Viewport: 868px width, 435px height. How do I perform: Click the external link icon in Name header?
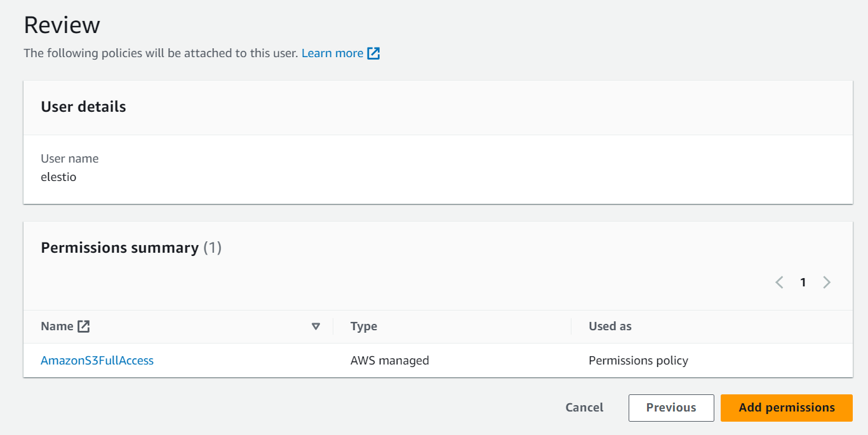pyautogui.click(x=83, y=326)
